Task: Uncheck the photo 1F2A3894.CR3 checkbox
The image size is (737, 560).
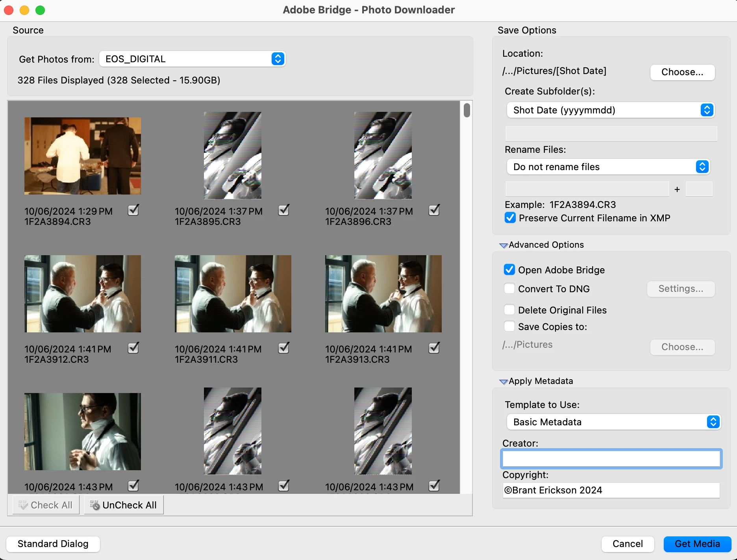Action: [x=133, y=210]
